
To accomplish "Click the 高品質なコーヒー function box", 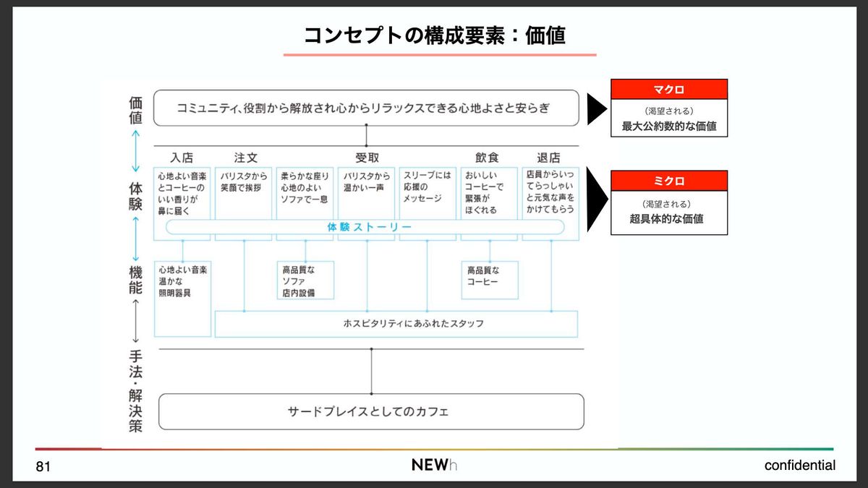I will 490,280.
